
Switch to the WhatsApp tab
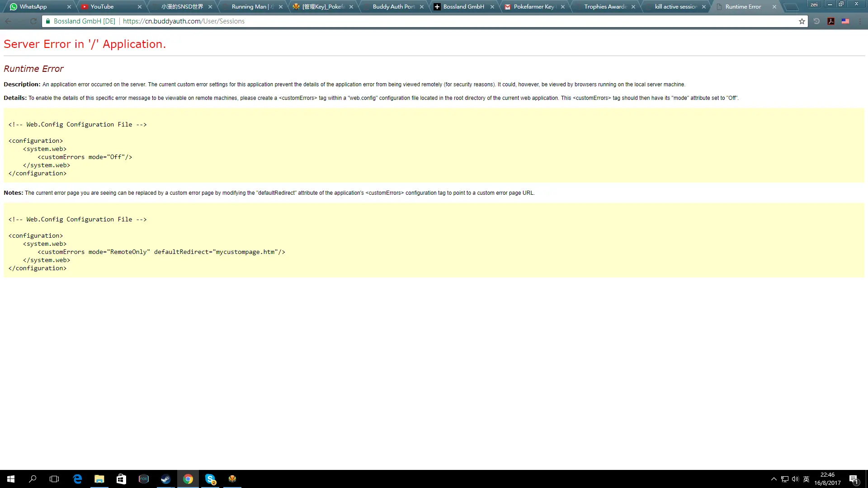[x=38, y=7]
